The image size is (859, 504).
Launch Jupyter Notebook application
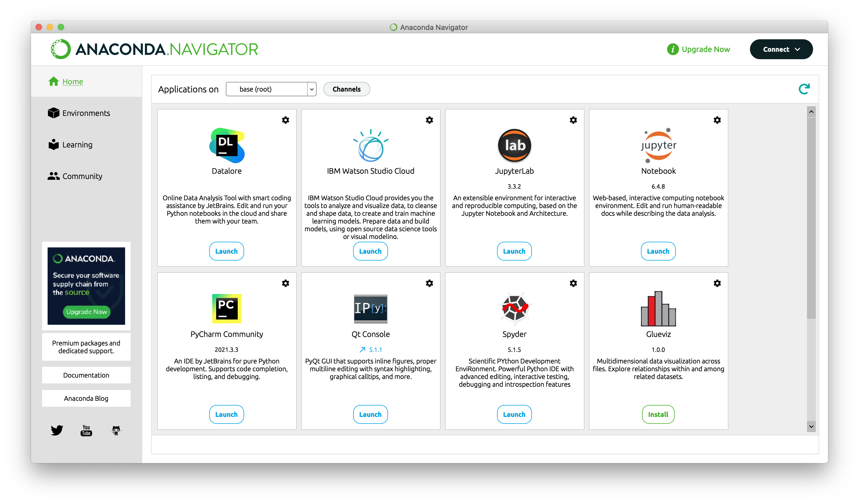coord(659,251)
